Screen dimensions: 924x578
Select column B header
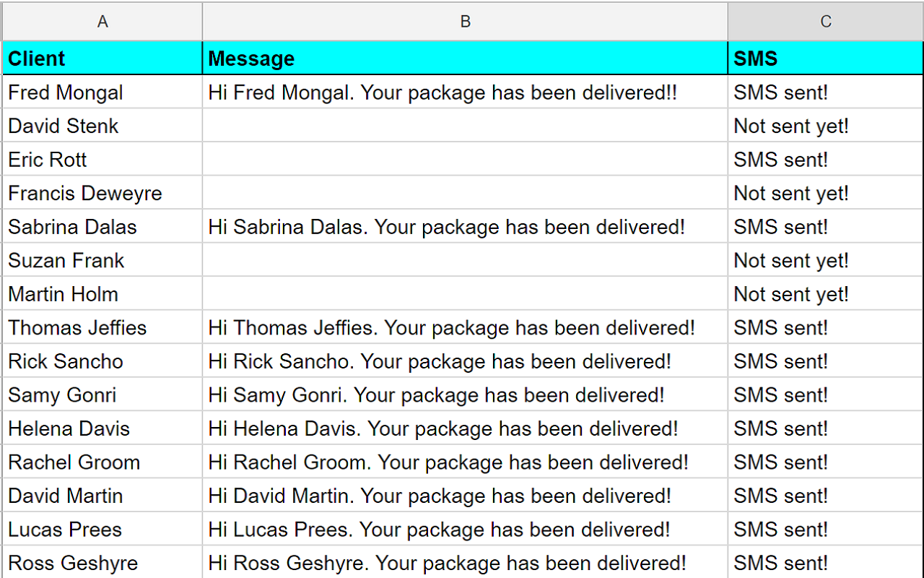point(465,22)
